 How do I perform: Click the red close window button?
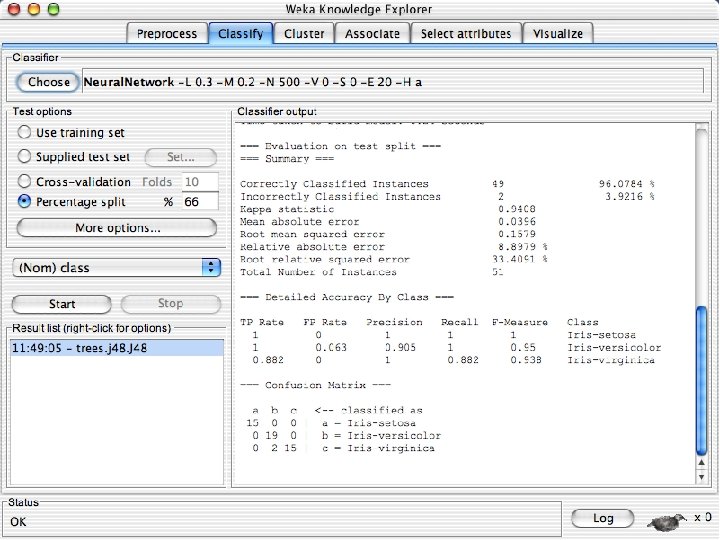pyautogui.click(x=14, y=9)
